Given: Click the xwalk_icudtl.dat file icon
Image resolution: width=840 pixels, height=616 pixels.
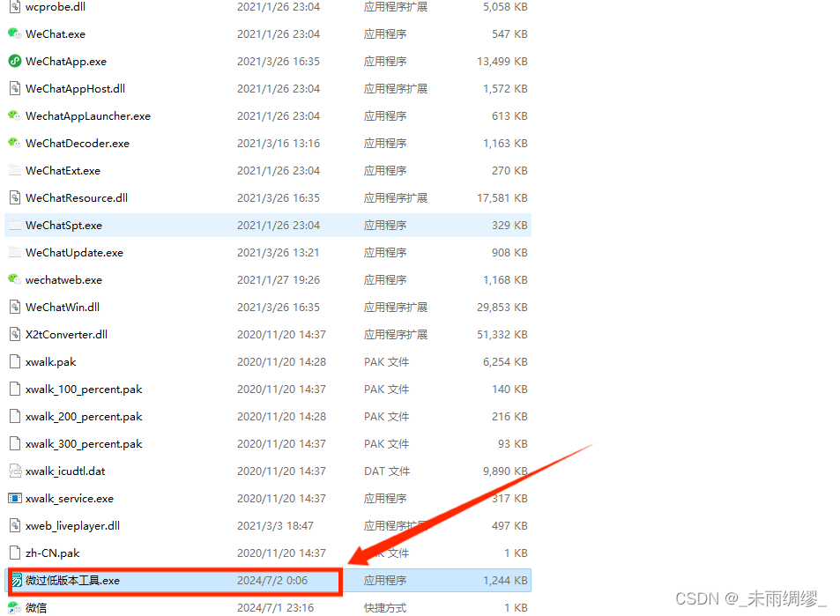Looking at the screenshot, I should 15,471.
